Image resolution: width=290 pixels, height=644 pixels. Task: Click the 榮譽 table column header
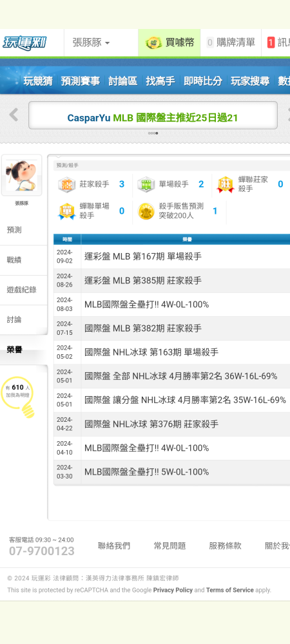tap(187, 240)
